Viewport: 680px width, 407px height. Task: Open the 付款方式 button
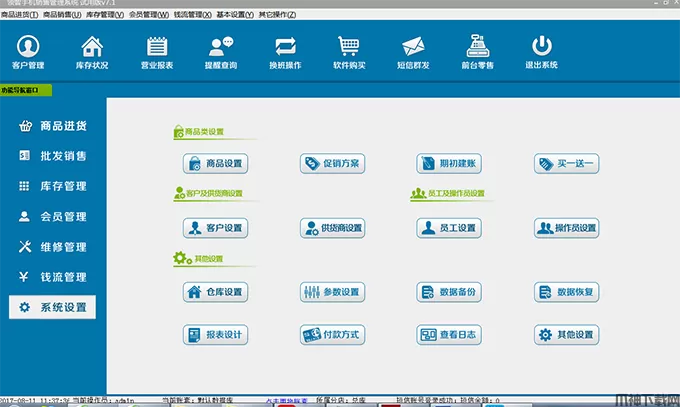333,335
